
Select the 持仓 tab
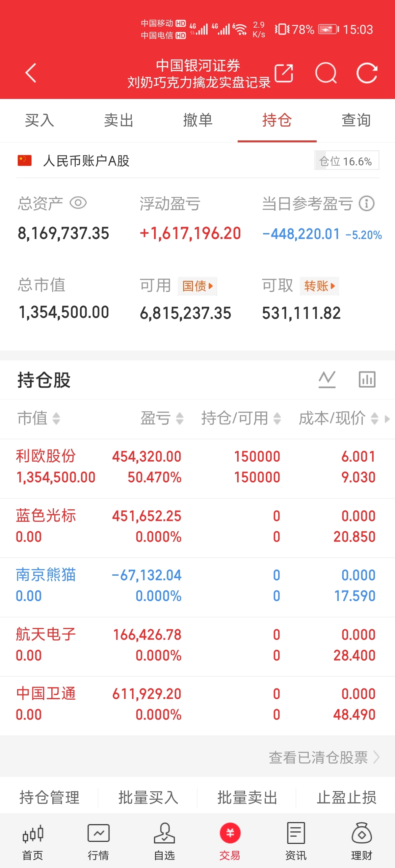pyautogui.click(x=277, y=120)
